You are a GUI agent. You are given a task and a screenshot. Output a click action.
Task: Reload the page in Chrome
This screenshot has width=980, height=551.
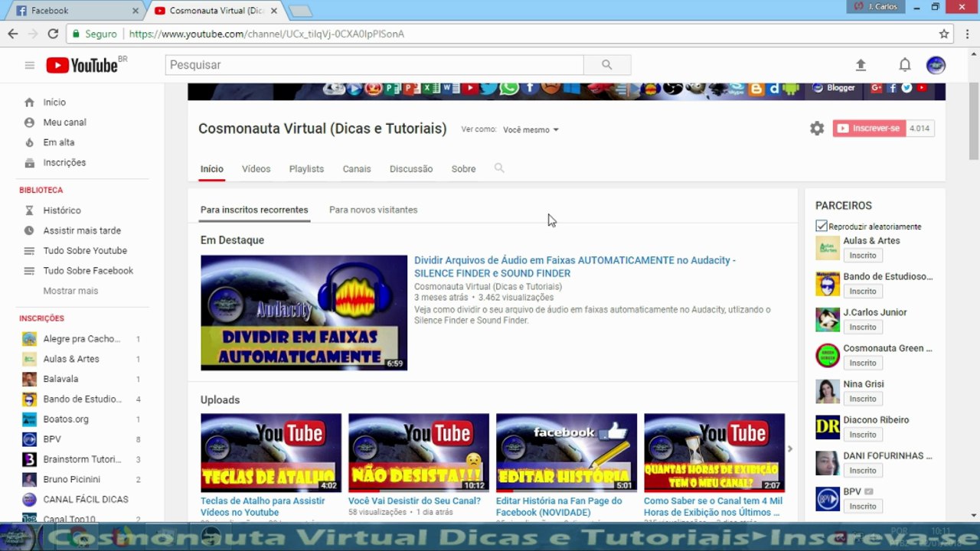click(53, 34)
